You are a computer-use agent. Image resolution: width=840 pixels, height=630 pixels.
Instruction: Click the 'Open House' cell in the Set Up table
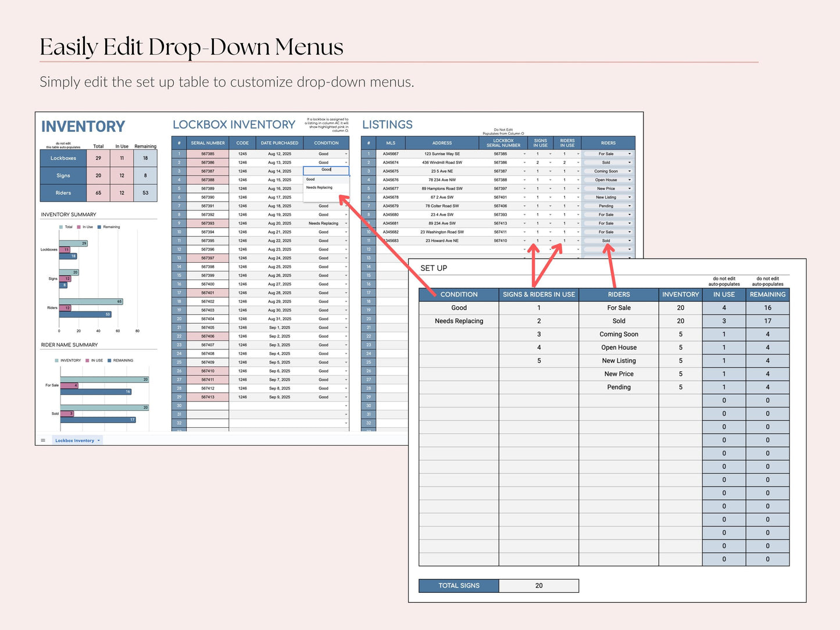619,348
